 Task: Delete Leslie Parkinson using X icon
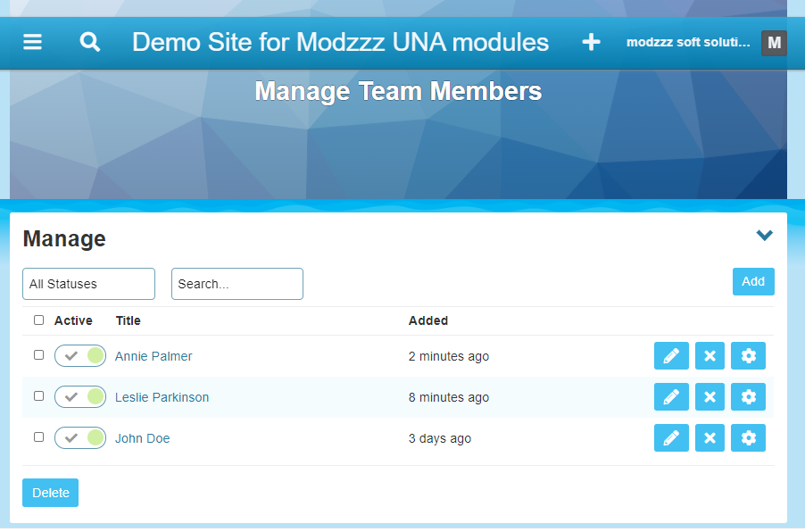point(710,397)
